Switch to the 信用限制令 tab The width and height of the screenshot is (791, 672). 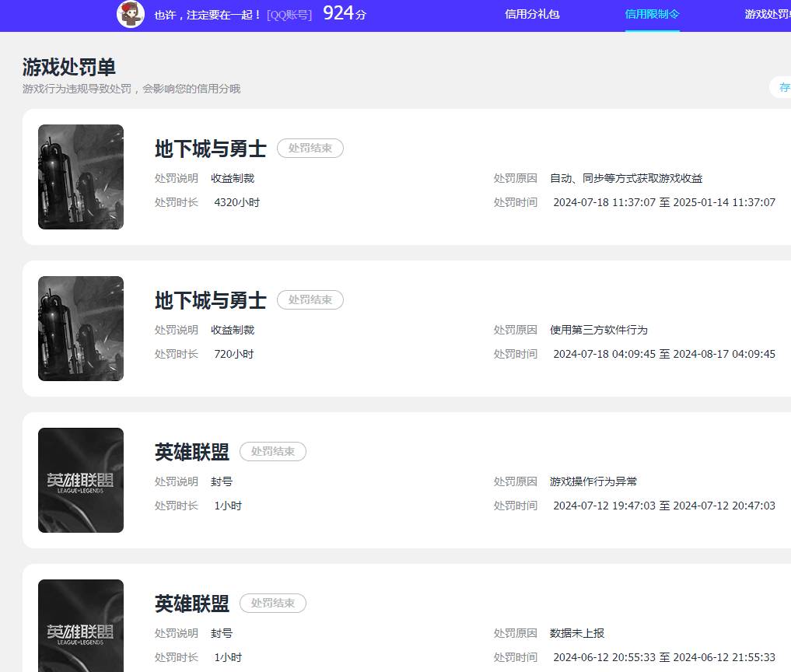tap(652, 14)
